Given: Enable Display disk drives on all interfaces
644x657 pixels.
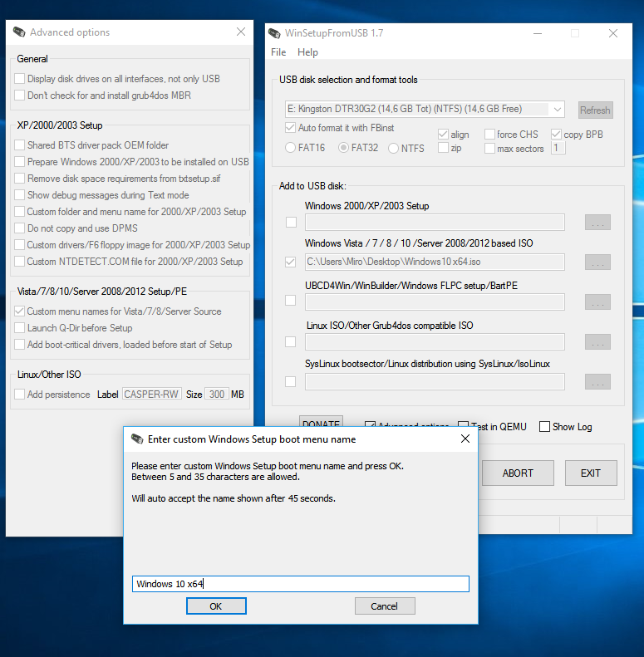Looking at the screenshot, I should pyautogui.click(x=19, y=79).
